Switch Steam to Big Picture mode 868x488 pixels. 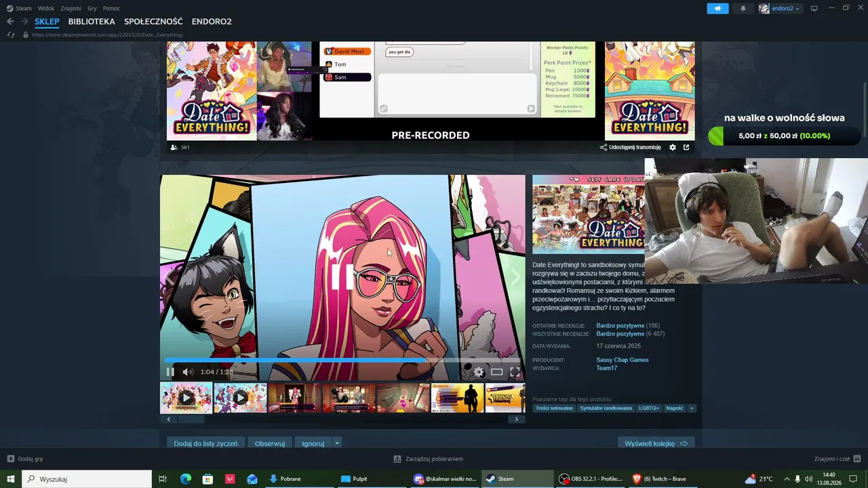pos(814,8)
